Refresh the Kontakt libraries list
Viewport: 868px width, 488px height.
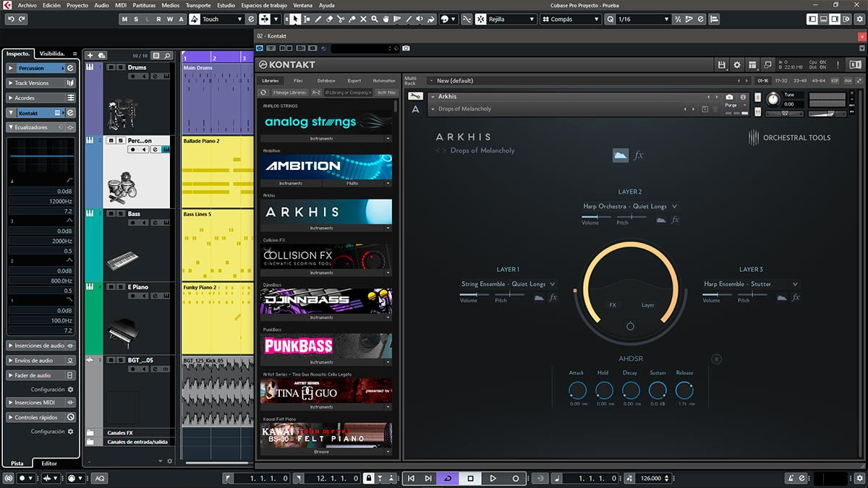(264, 93)
